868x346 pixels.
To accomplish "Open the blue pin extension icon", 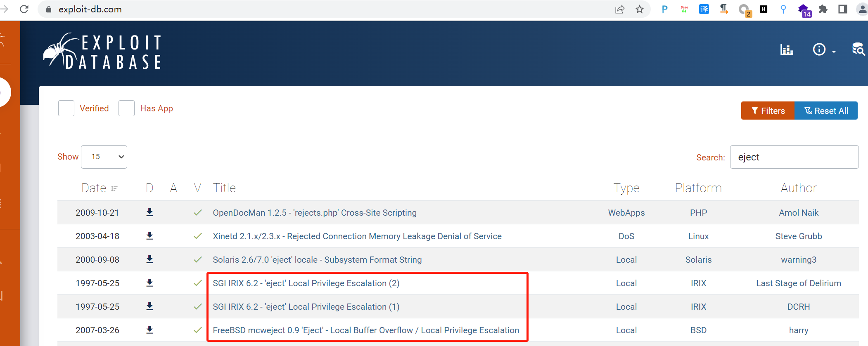I will click(x=783, y=9).
